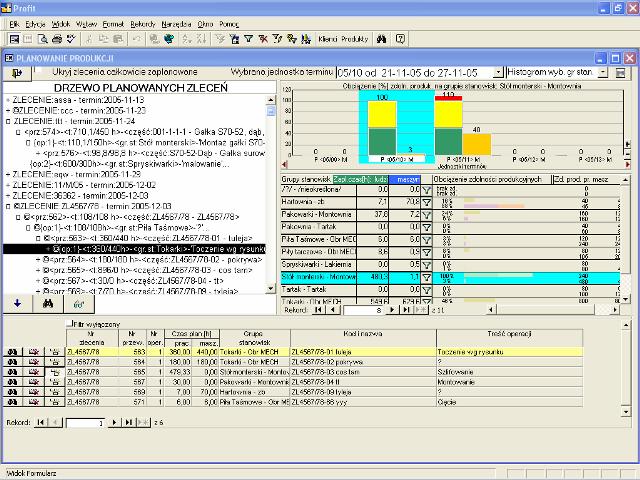Click binoculars search button below order tree

[x=48, y=303]
